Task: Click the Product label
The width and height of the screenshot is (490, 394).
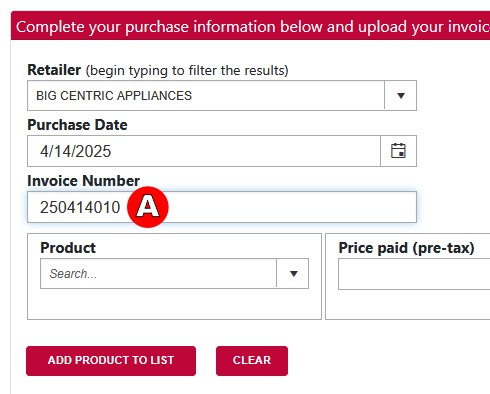Action: 68,248
